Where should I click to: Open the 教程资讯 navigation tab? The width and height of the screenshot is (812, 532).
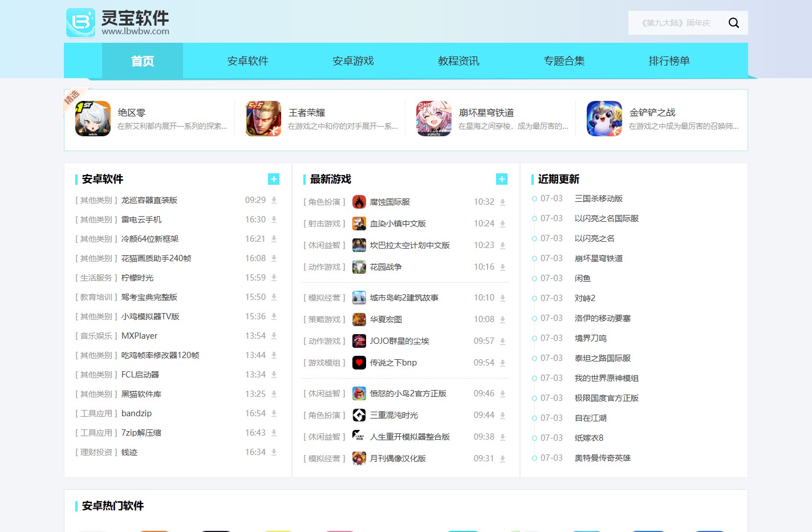458,61
